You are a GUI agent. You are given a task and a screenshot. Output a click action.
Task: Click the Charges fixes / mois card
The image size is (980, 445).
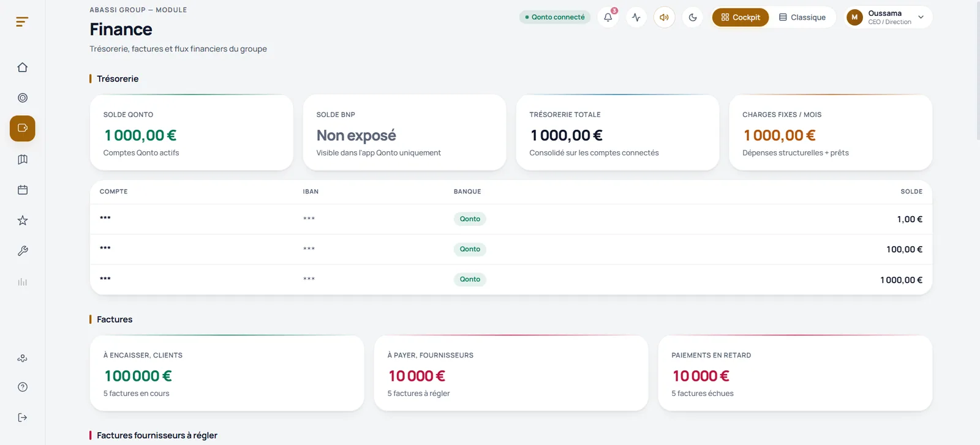click(x=831, y=132)
